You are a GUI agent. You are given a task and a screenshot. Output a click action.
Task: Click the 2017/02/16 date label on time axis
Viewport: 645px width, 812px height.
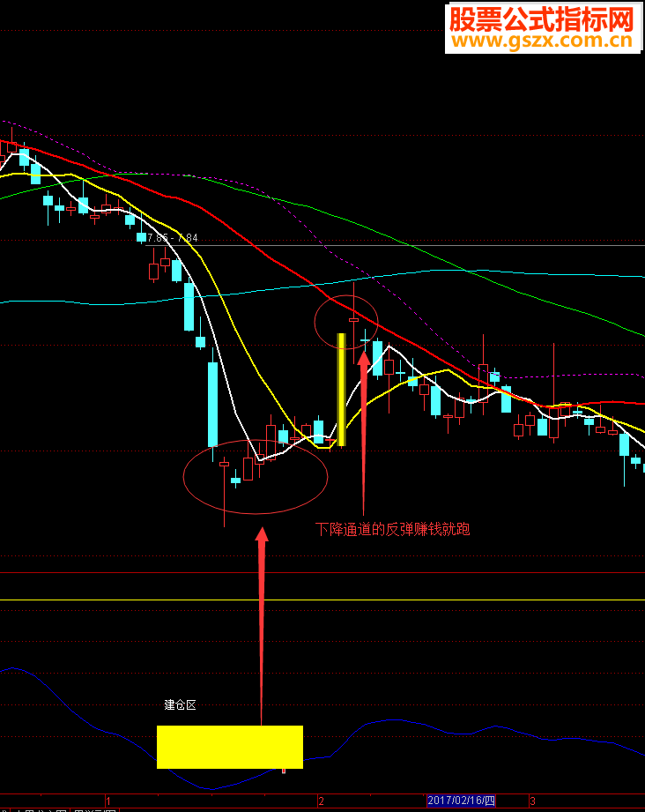click(461, 801)
